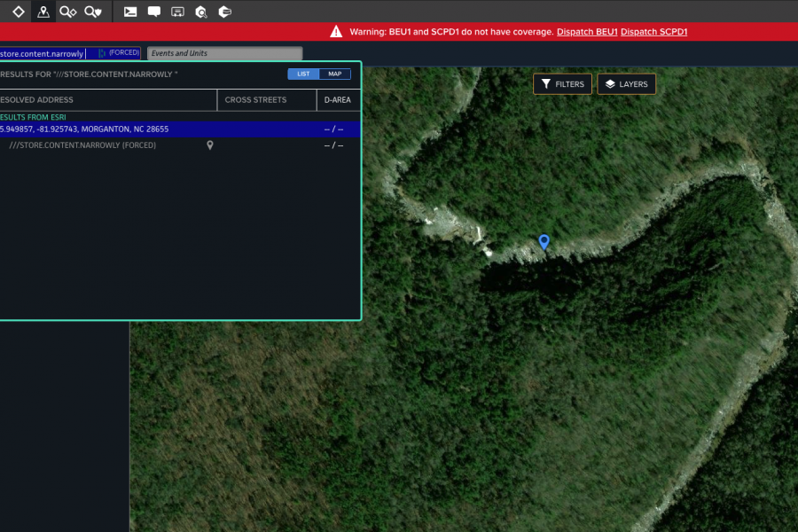Click the pin icon on the STORE.CONTENT.NARROWLY result row
Image resolution: width=798 pixels, height=532 pixels.
pyautogui.click(x=209, y=145)
